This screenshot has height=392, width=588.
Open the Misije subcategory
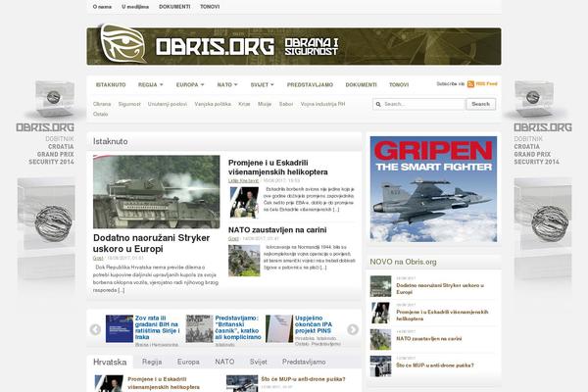265,104
